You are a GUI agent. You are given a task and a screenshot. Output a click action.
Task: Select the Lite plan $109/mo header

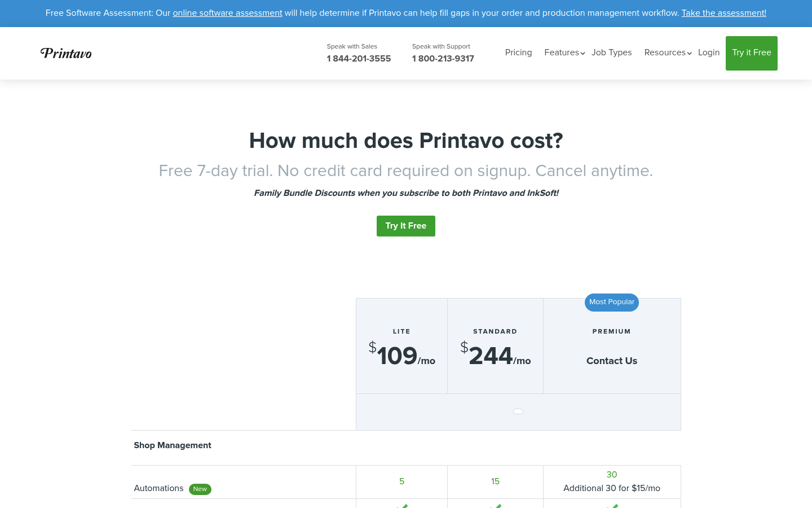(x=401, y=346)
